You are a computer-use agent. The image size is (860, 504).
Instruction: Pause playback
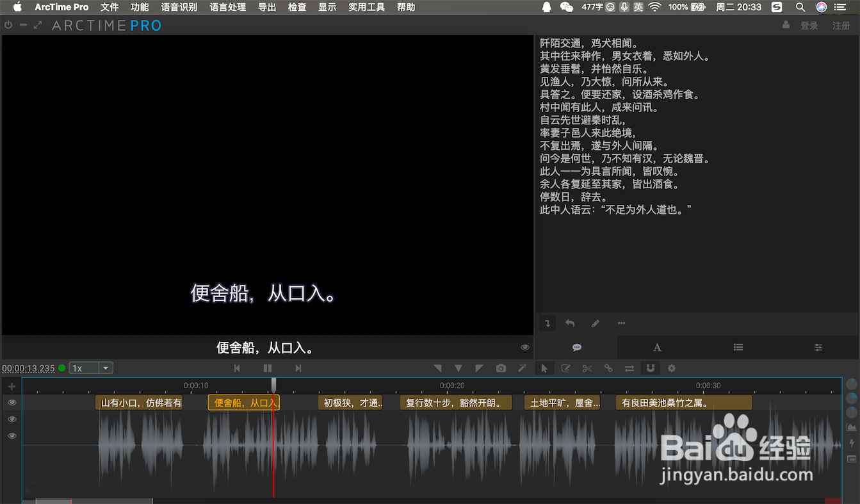click(268, 368)
